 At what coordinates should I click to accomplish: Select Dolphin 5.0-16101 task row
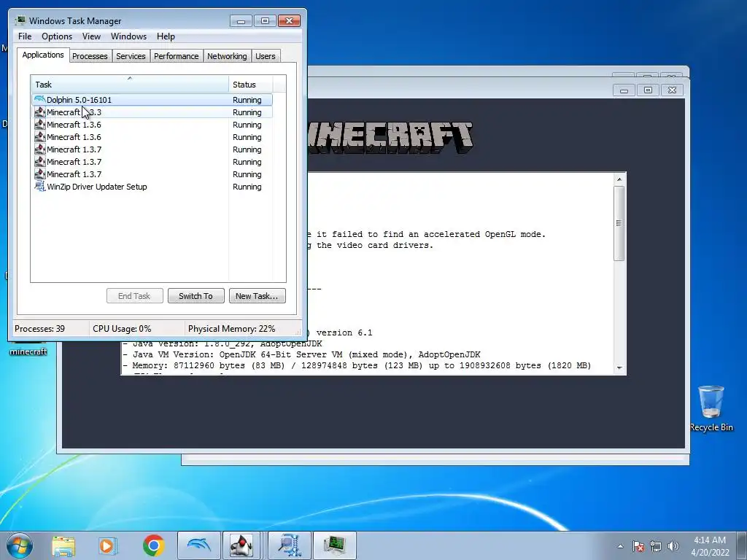(152, 99)
